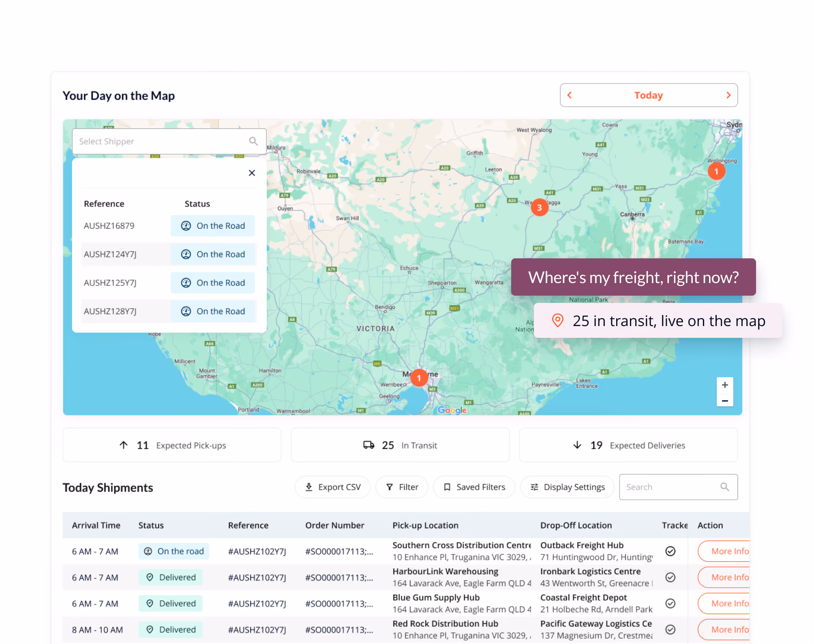Image resolution: width=814 pixels, height=644 pixels.
Task: Click the Melbourne map cluster marker 1
Action: tap(419, 378)
